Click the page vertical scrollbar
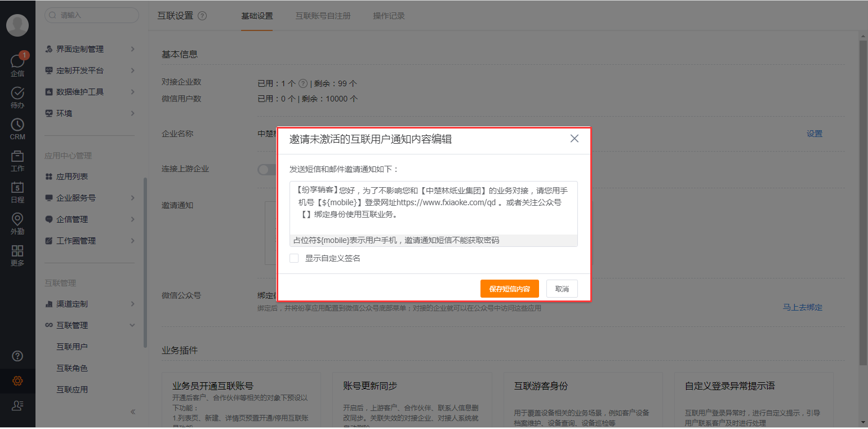868x429 pixels. (x=863, y=203)
